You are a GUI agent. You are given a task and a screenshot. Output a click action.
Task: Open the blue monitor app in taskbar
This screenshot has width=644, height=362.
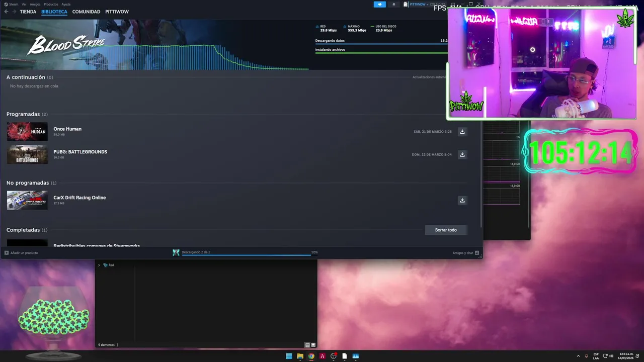click(356, 356)
